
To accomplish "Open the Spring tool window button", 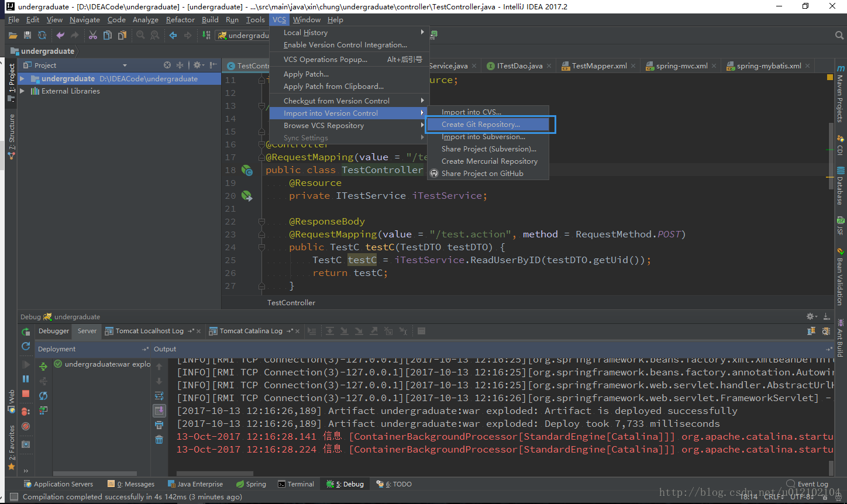I will coord(251,484).
